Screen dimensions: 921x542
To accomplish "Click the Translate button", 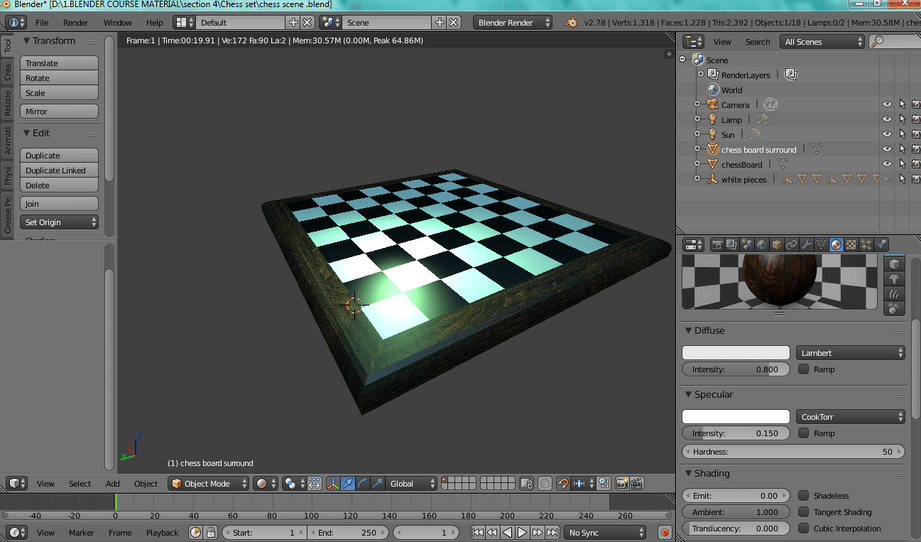I will [x=60, y=63].
